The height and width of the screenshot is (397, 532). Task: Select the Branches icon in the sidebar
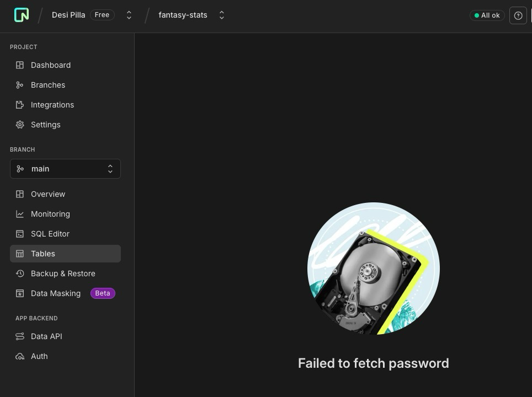pos(20,85)
